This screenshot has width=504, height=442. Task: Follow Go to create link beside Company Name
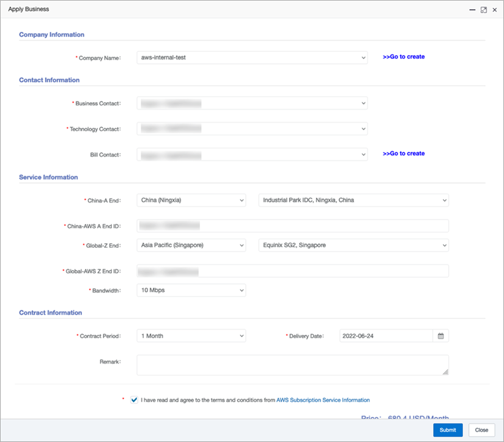[404, 56]
